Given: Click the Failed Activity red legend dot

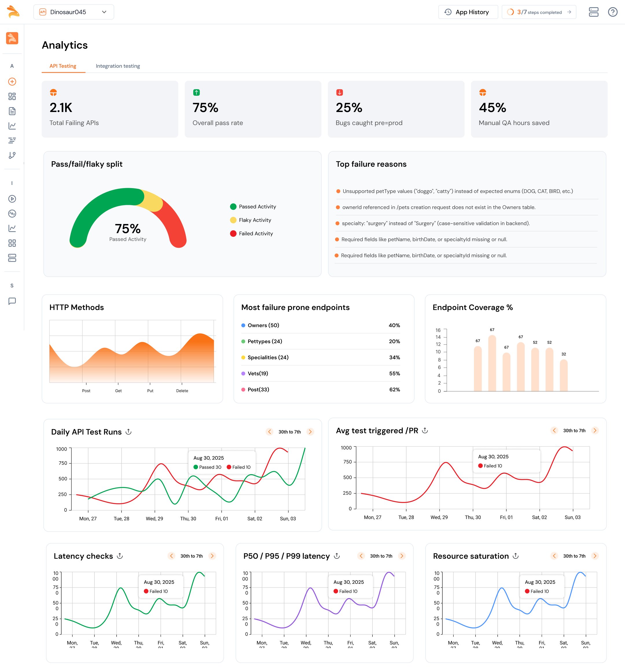Looking at the screenshot, I should tap(233, 234).
